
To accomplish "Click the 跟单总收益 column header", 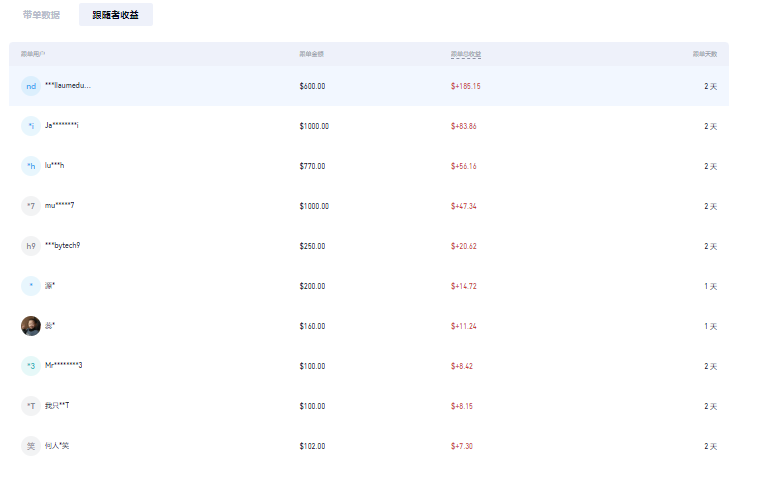I will [466, 53].
